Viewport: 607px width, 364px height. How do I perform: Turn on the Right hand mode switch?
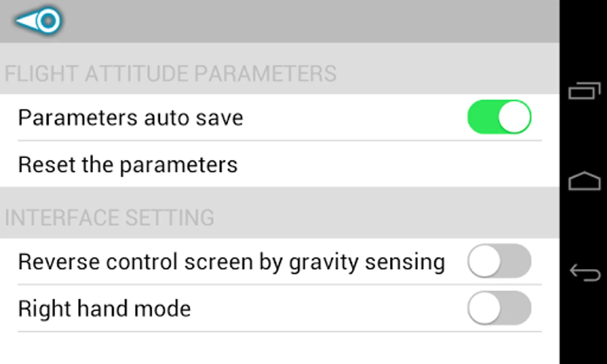pos(499,308)
